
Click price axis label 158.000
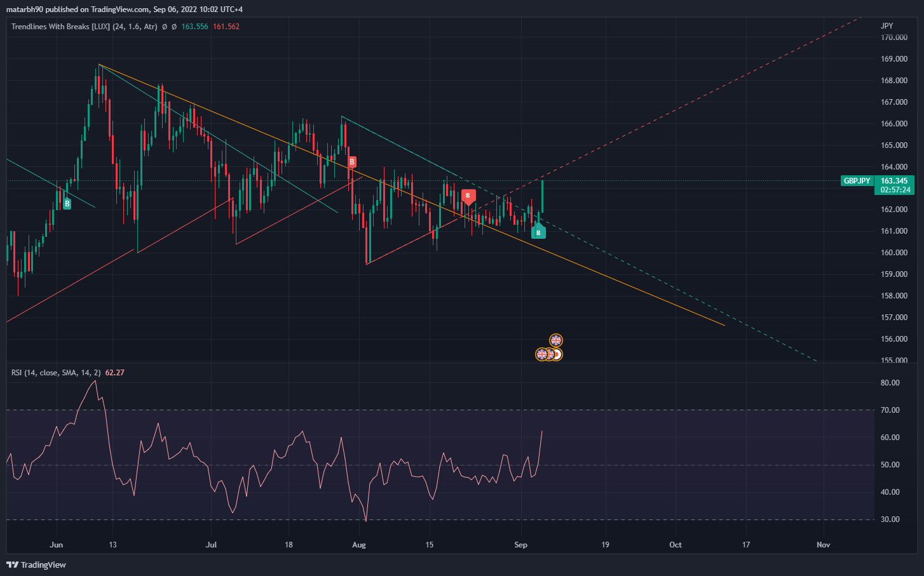pos(894,296)
